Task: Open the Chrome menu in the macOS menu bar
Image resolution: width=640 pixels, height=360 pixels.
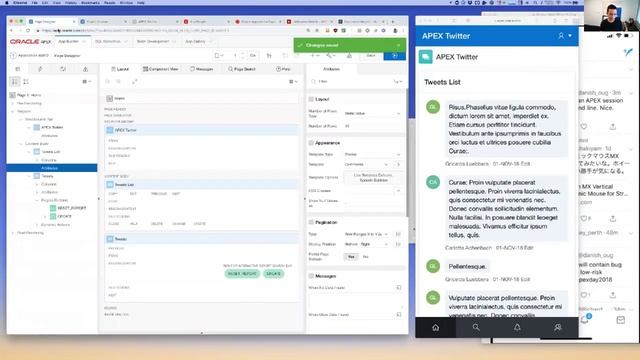Action: pos(20,2)
